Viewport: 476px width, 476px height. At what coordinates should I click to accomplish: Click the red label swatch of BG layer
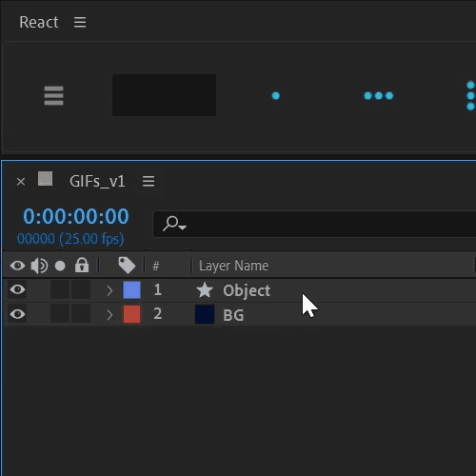tap(131, 314)
